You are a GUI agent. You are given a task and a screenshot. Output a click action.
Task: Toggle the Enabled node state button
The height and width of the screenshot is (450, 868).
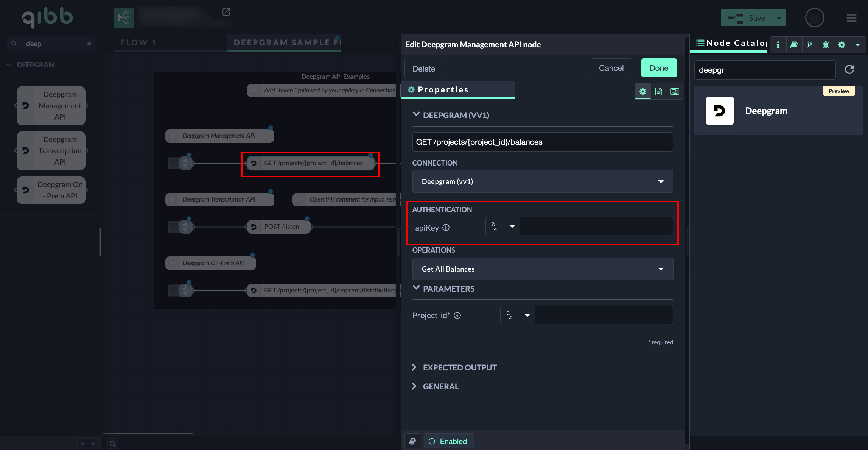tap(448, 441)
